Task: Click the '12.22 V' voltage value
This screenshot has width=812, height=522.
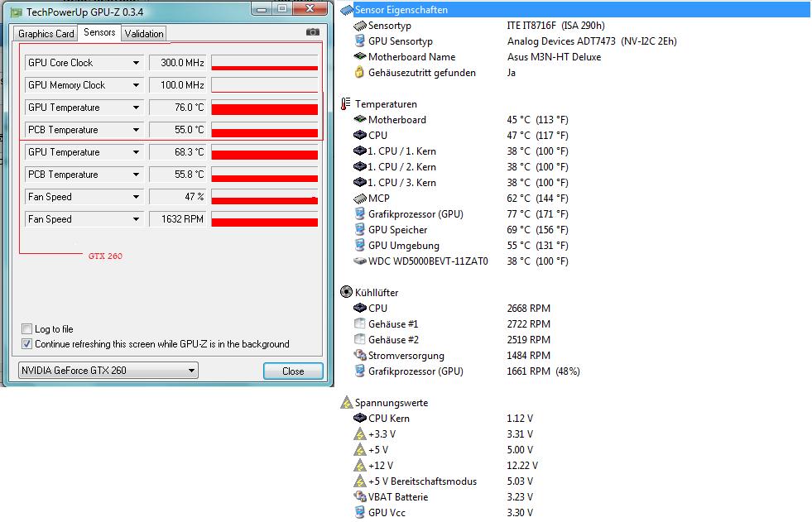Action: pyautogui.click(x=522, y=465)
